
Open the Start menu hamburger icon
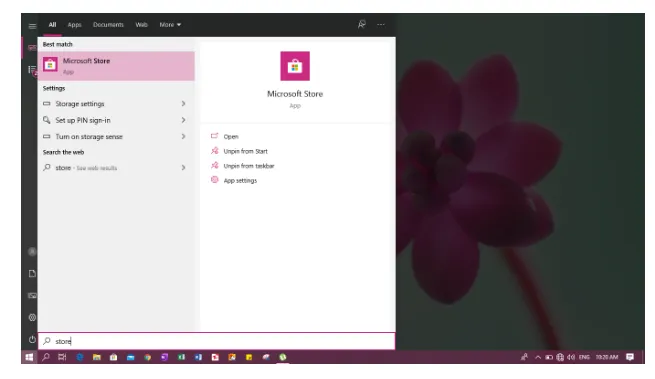point(32,26)
